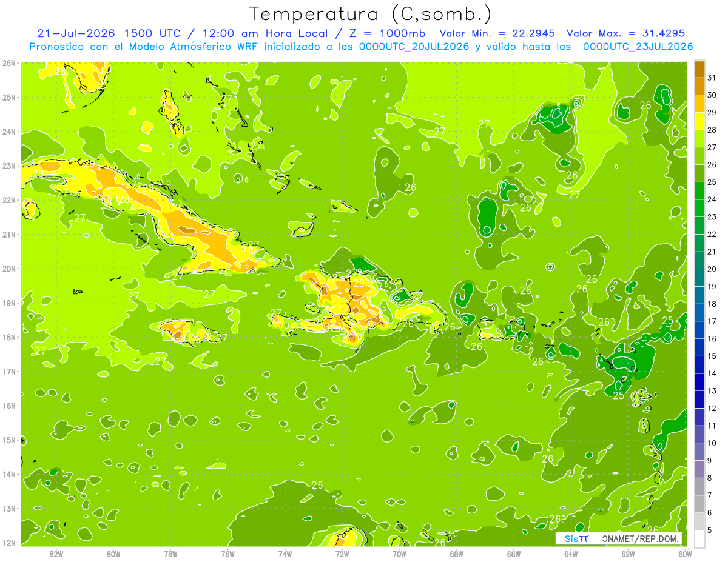Select the 'Valor Max. = 31.4295' value
Image resolution: width=728 pixels, height=562 pixels.
pyautogui.click(x=626, y=33)
